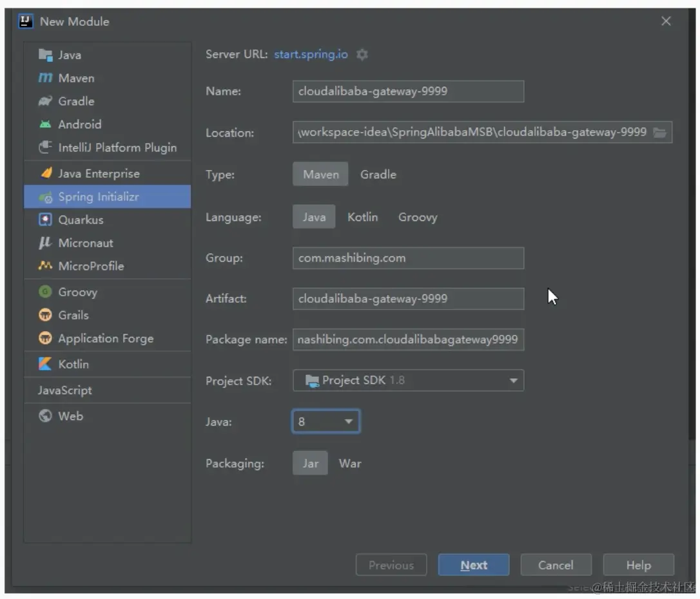Select the Android robot icon
This screenshot has width=700, height=599.
pyautogui.click(x=45, y=124)
